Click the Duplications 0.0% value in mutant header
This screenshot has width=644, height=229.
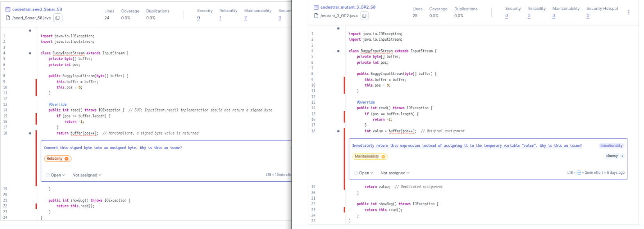pyautogui.click(x=459, y=16)
